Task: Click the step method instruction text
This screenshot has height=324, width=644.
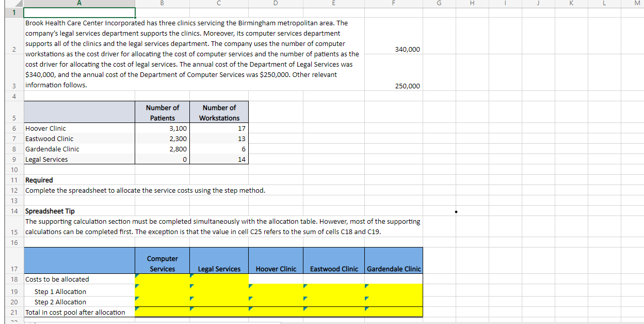Action: point(146,190)
